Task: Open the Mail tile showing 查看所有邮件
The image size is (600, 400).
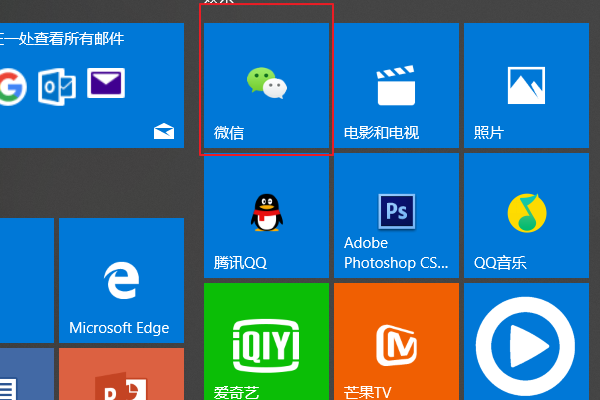Action: 92,85
